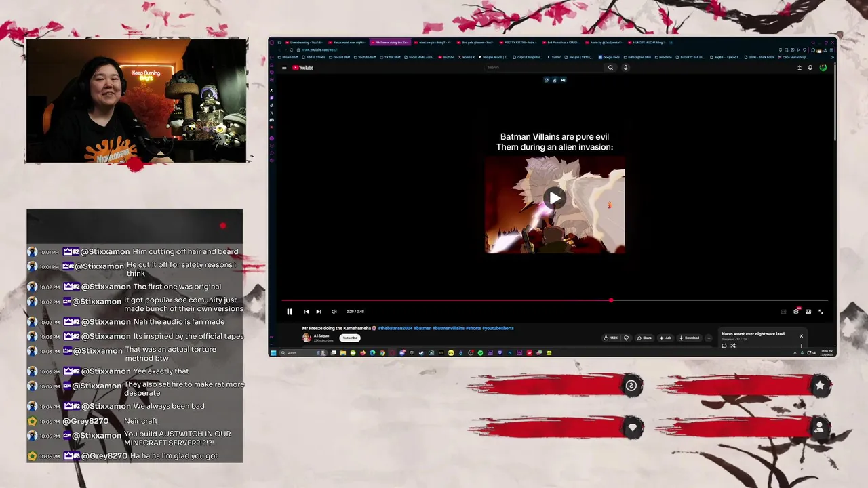
Task: Click the star icon on the red brush banner
Action: [x=820, y=386]
